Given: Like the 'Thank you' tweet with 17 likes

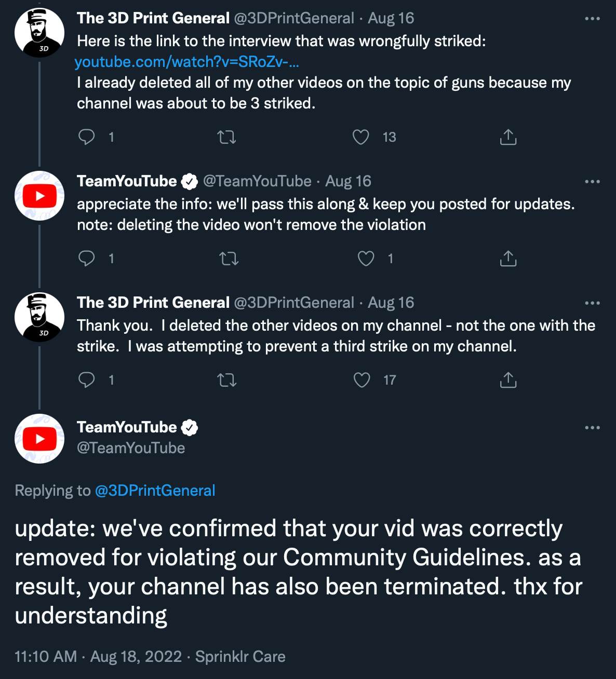Looking at the screenshot, I should click(361, 380).
